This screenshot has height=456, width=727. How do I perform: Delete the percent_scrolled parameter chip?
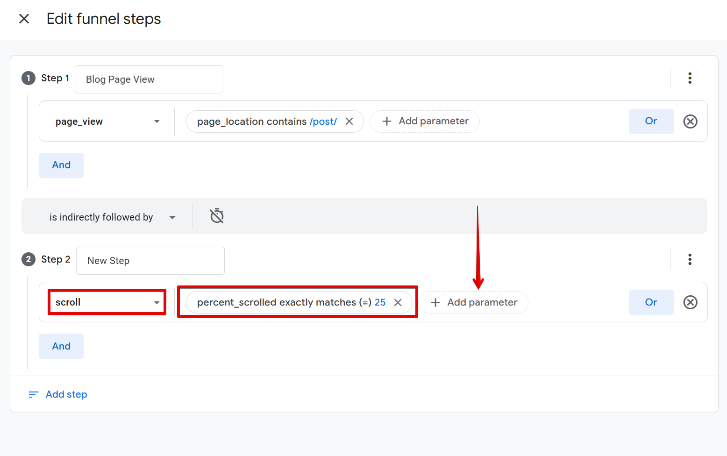pyautogui.click(x=398, y=302)
